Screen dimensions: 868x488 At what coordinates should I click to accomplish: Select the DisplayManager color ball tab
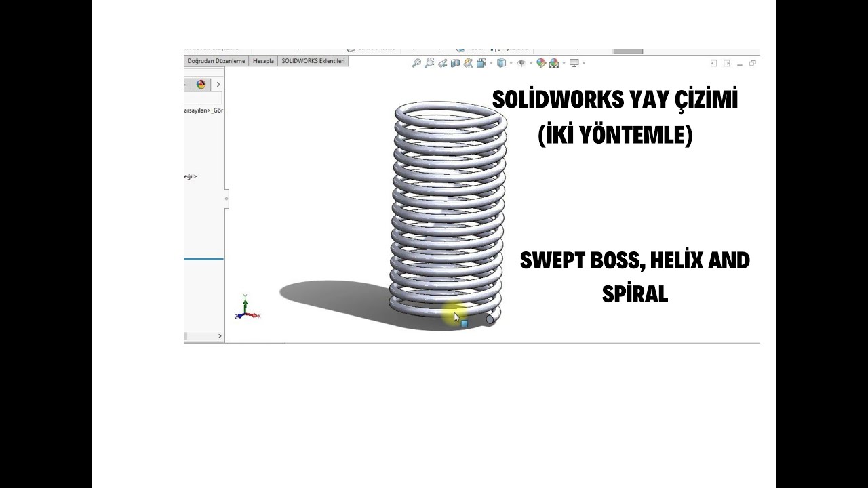click(200, 85)
